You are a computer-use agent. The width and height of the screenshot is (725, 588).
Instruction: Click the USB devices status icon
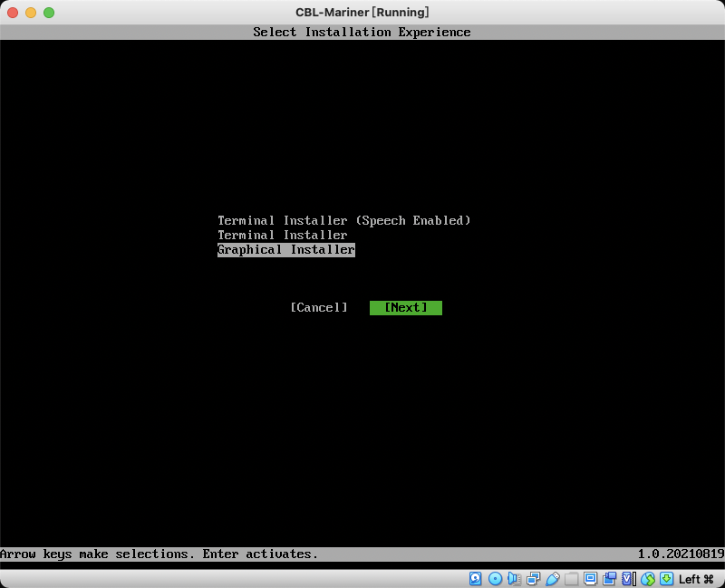pyautogui.click(x=553, y=578)
